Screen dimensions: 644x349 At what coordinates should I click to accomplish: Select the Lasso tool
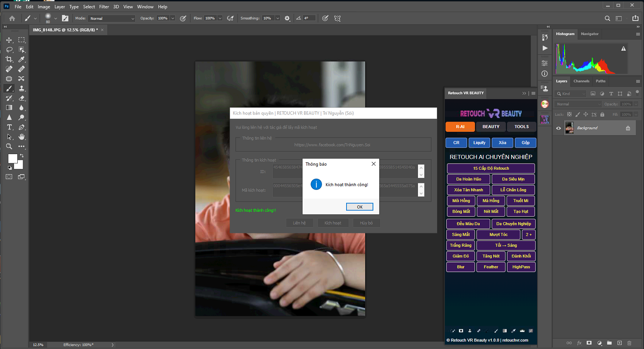9,50
